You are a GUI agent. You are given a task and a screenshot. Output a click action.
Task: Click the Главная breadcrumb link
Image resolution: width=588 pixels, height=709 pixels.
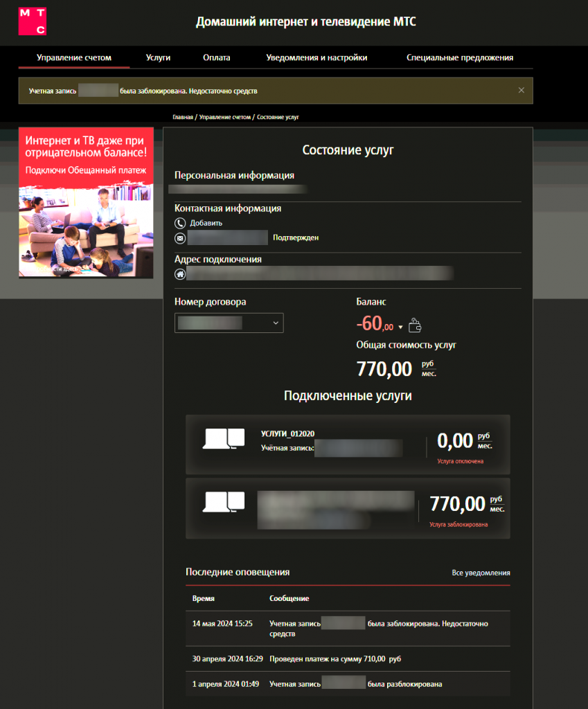point(183,118)
